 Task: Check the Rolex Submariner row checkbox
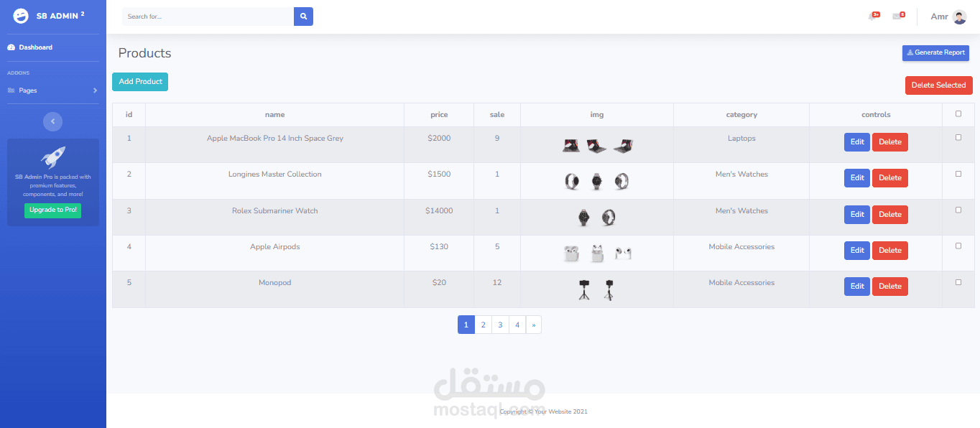pos(958,210)
